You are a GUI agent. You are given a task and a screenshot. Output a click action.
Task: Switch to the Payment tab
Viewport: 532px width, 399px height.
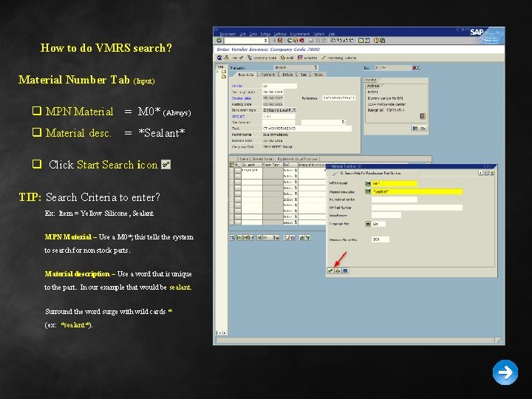[268, 75]
